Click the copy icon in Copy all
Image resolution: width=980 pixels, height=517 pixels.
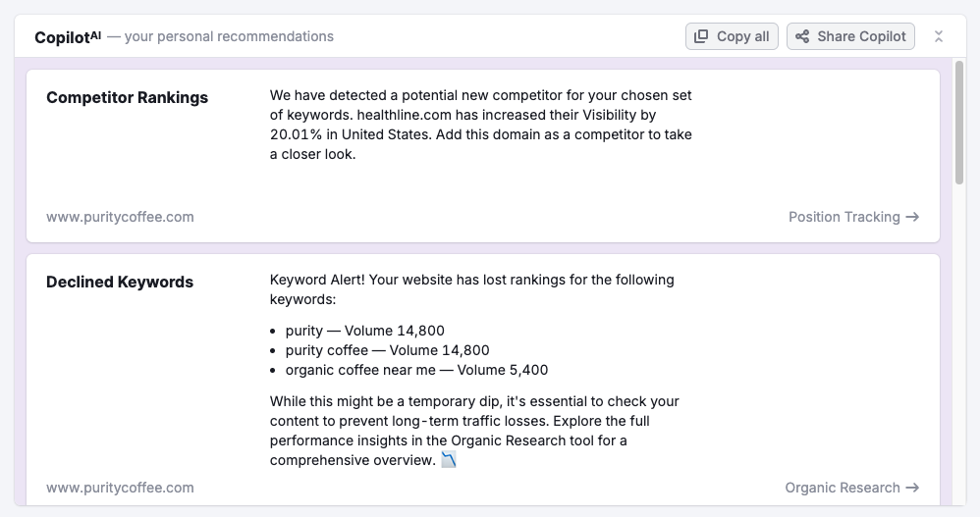[701, 36]
